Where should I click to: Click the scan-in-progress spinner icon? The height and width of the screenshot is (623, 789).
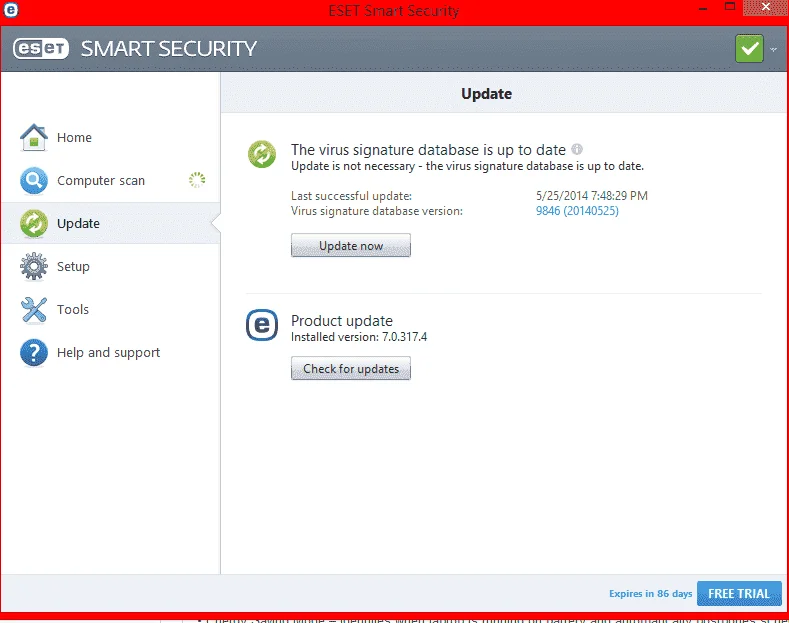tap(197, 180)
